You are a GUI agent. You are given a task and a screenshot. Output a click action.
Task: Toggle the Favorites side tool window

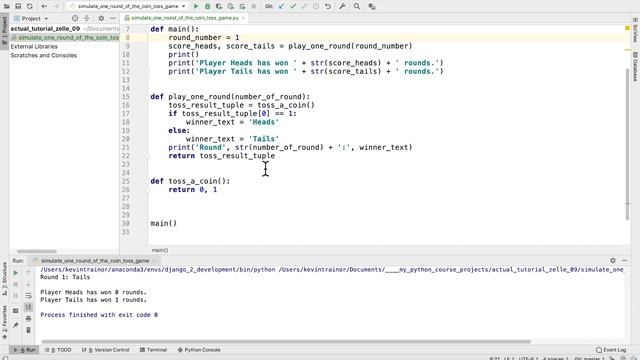tap(4, 322)
